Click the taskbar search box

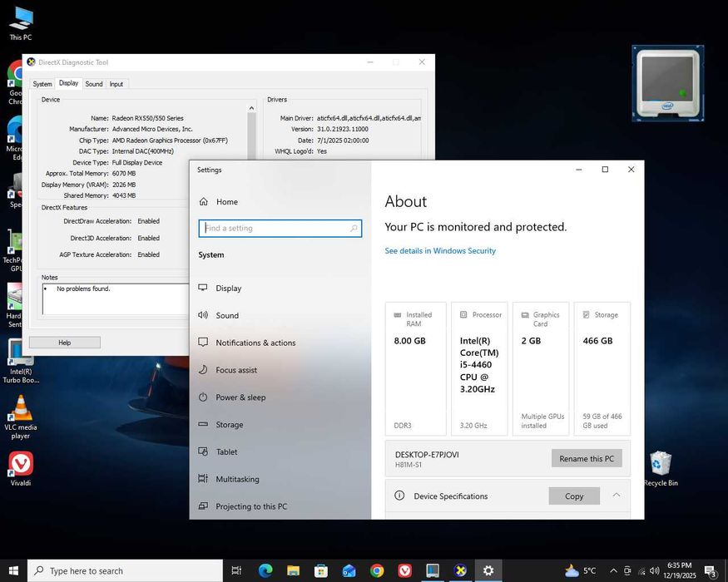click(x=126, y=570)
